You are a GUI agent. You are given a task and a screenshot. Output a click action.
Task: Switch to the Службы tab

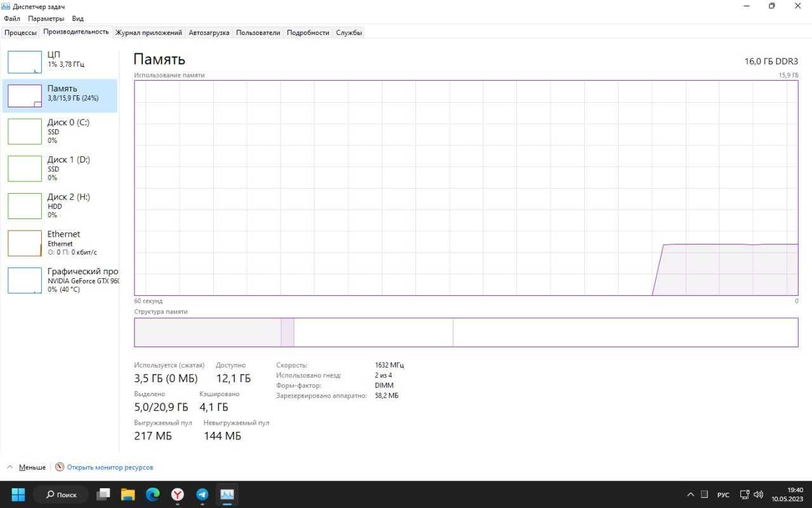pos(349,32)
